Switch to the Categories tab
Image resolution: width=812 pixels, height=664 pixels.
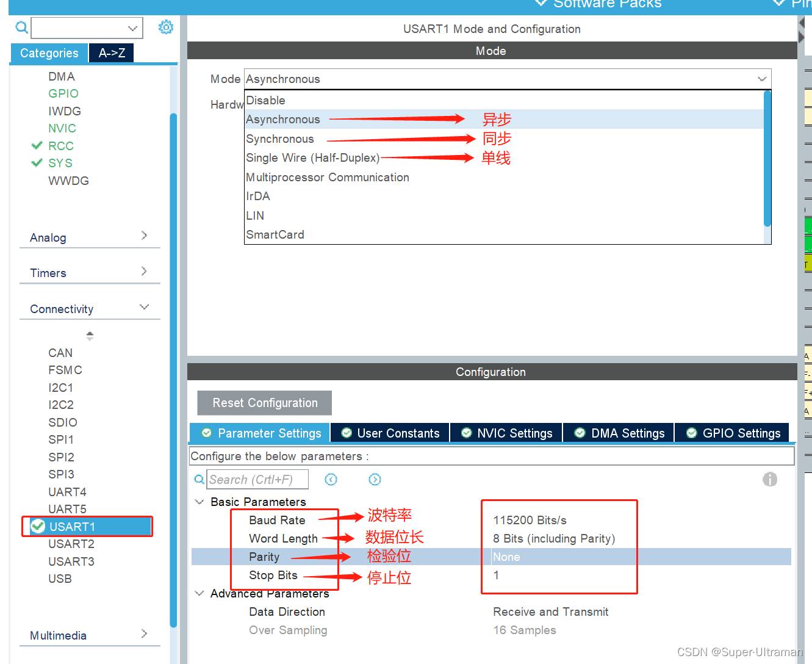click(49, 53)
